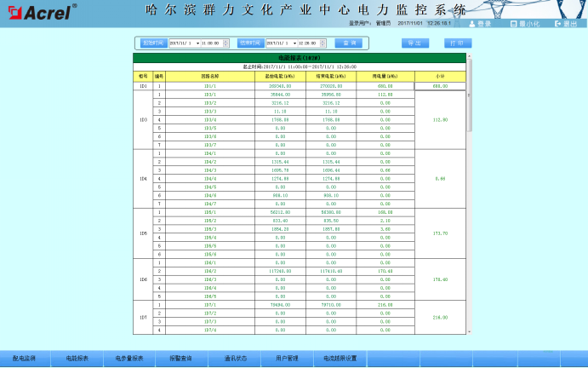Click the 35956.80 end energy cell
The image size is (588, 368).
[331, 95]
